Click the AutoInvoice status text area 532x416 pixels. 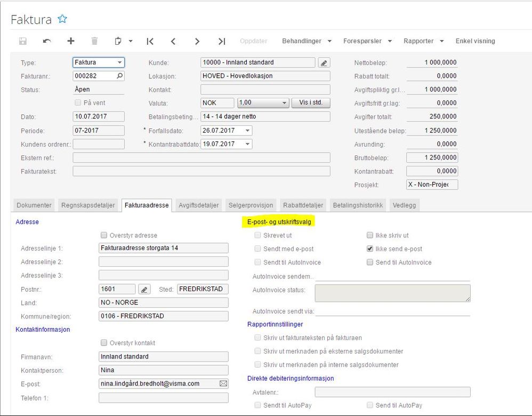click(392, 293)
